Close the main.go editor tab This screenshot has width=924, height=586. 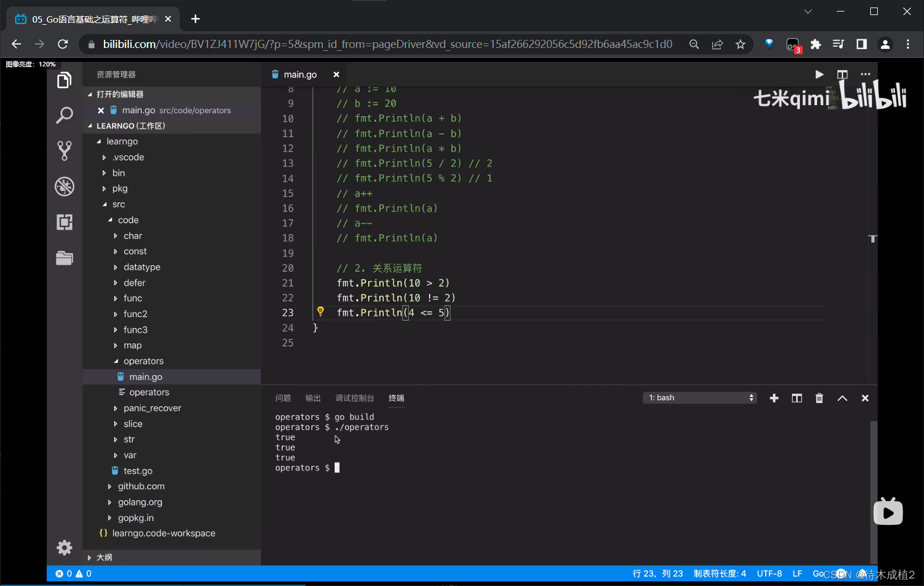coord(336,75)
